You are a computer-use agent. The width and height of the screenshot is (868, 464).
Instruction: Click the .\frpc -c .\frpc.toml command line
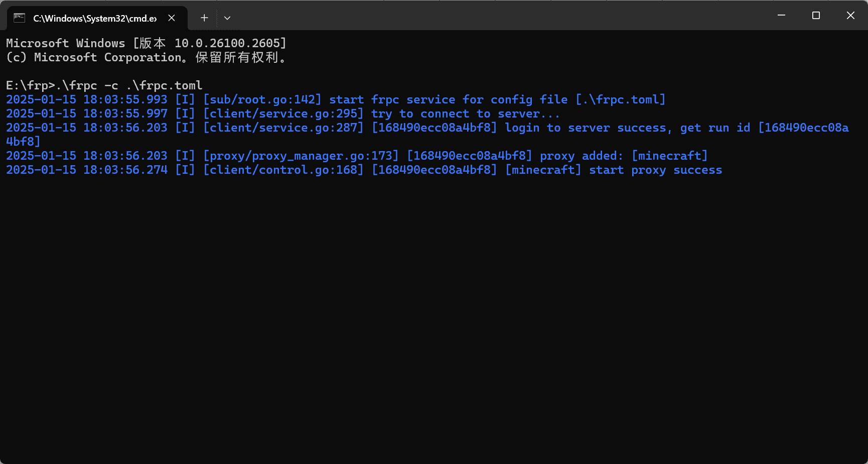[x=104, y=85]
